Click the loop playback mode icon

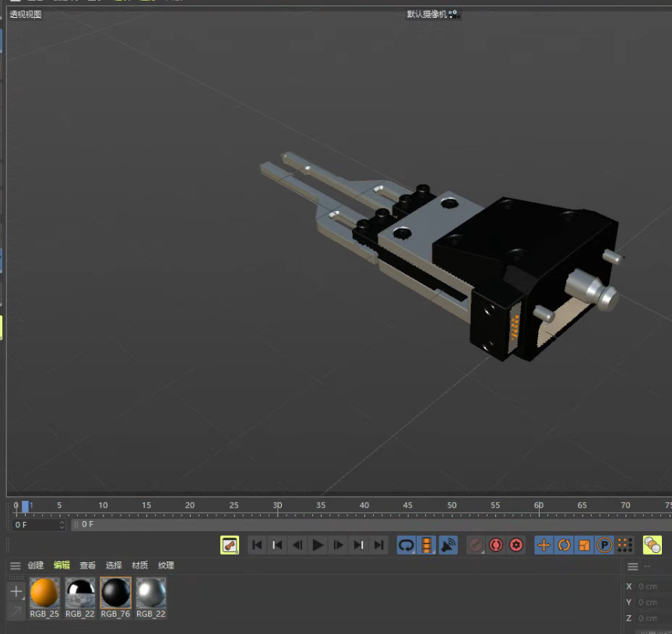406,545
